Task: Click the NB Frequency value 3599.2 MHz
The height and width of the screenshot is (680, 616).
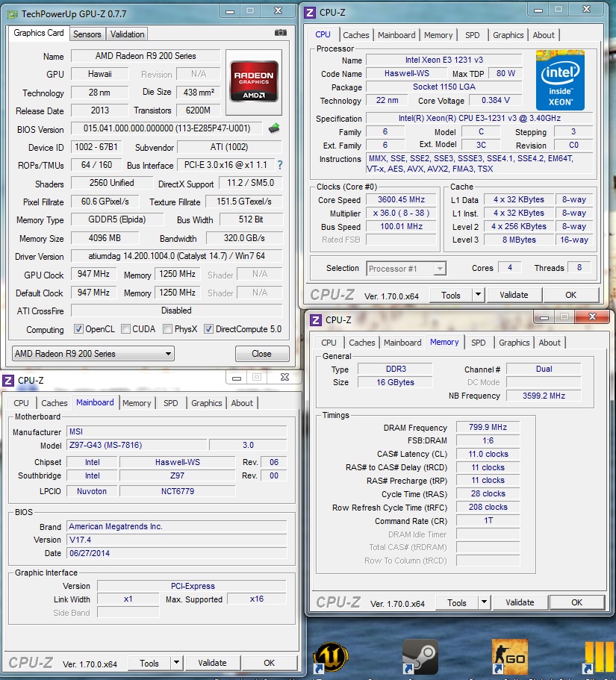Action: point(544,396)
